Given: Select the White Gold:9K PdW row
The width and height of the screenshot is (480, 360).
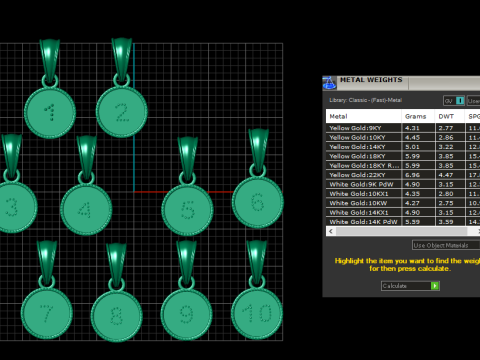Looking at the screenshot, I should (403, 184).
